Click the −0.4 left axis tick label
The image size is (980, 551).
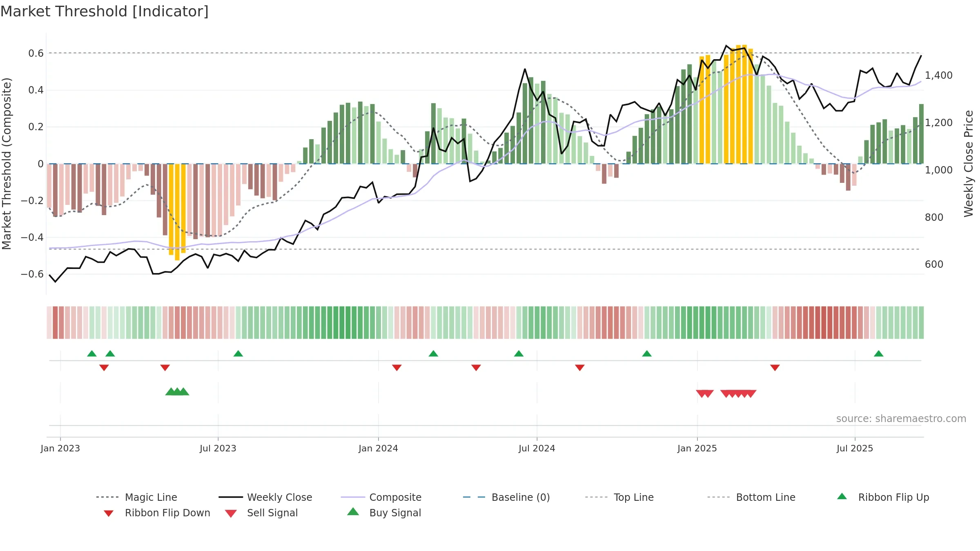32,238
